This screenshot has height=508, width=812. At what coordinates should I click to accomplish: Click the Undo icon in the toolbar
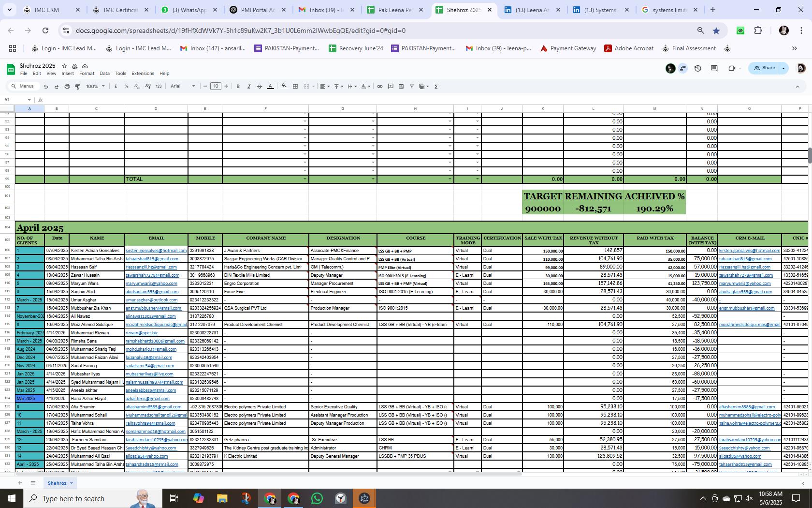(46, 87)
